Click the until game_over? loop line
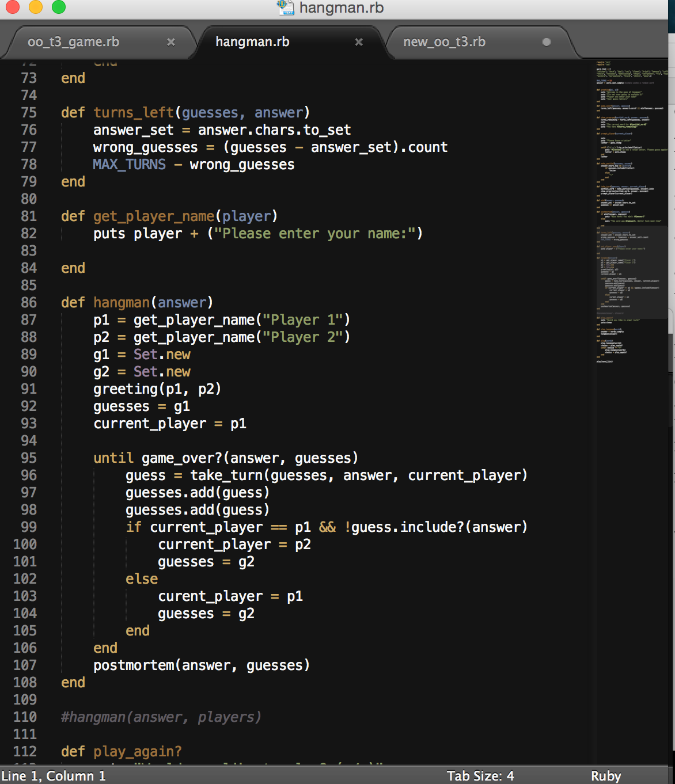 [x=225, y=458]
